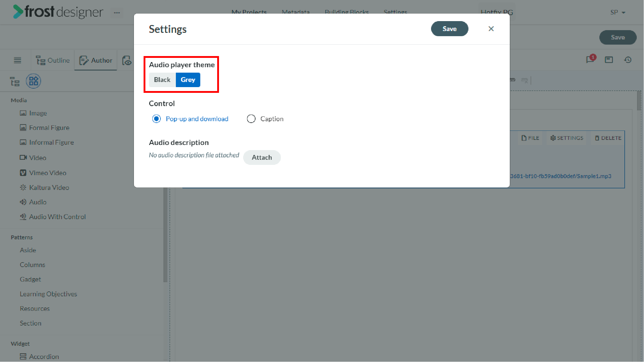The height and width of the screenshot is (362, 644).
Task: Open Building Blocks in top navigation
Action: pos(347,12)
